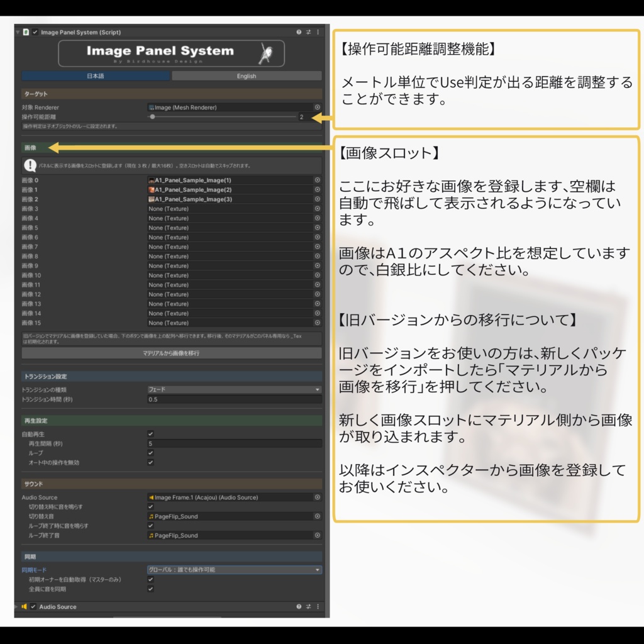Open object picker for 画像 2
Viewport: 644px width, 644px height.
pos(318,199)
